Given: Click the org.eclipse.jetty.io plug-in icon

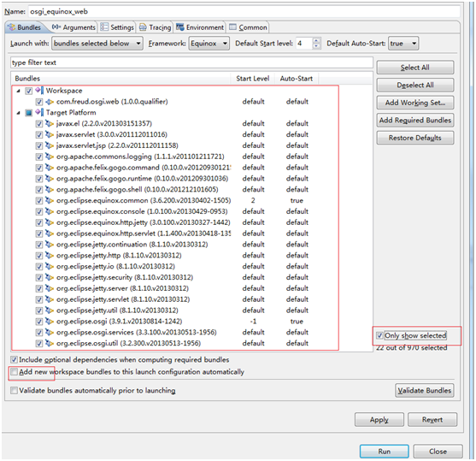Looking at the screenshot, I should [x=50, y=267].
